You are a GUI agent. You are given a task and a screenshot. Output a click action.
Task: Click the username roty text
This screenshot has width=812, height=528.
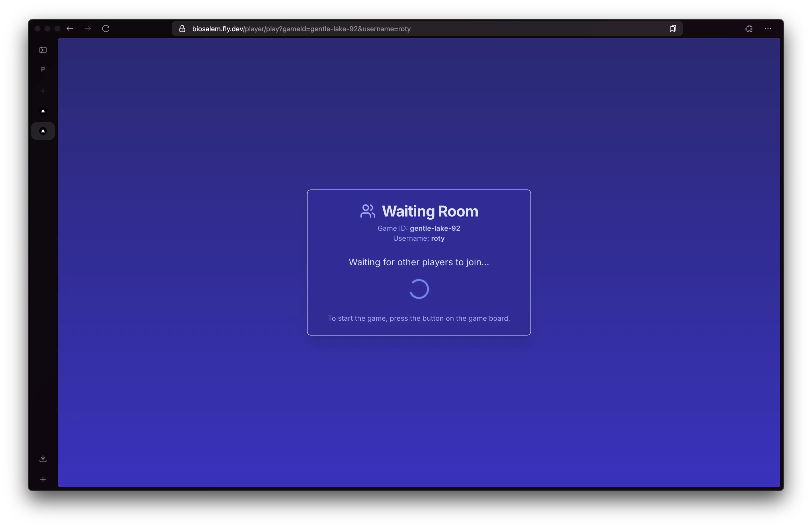(437, 238)
